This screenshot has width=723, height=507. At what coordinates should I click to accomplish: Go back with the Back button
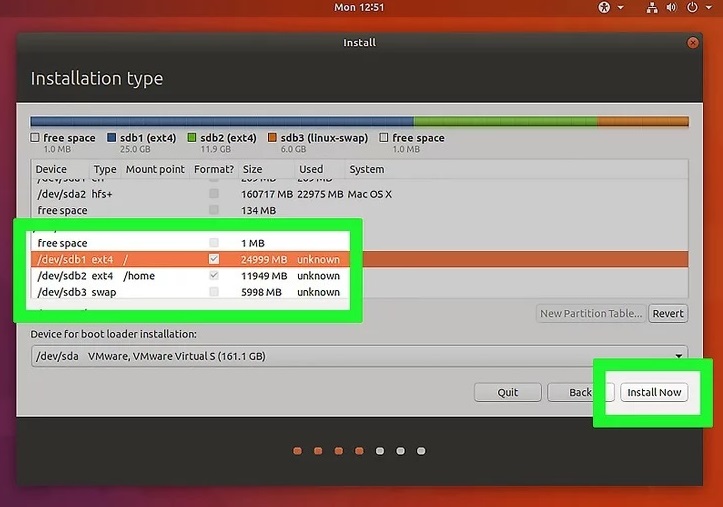tap(580, 392)
